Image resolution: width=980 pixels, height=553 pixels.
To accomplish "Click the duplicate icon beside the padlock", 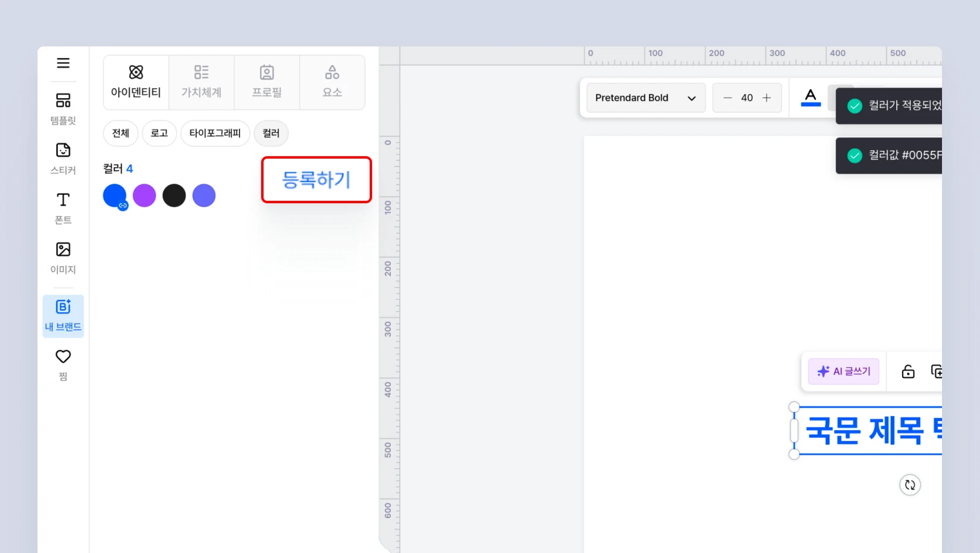I will [x=936, y=371].
